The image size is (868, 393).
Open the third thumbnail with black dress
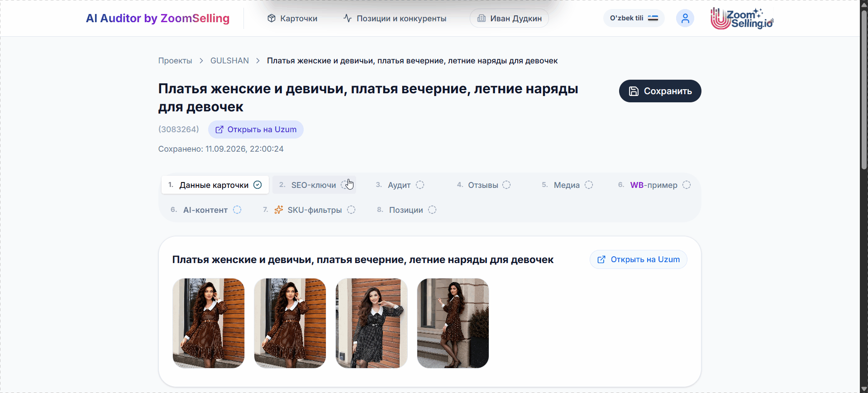pos(372,323)
